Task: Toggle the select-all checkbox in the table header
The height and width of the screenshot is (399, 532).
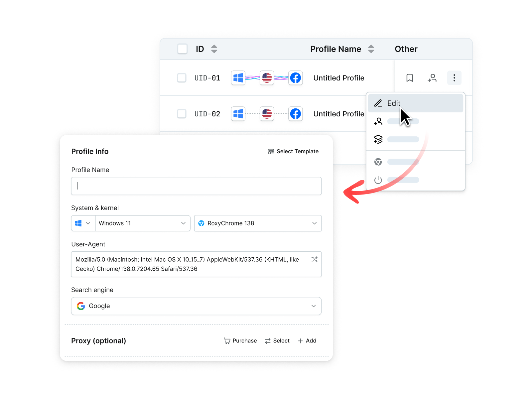Action: point(182,49)
